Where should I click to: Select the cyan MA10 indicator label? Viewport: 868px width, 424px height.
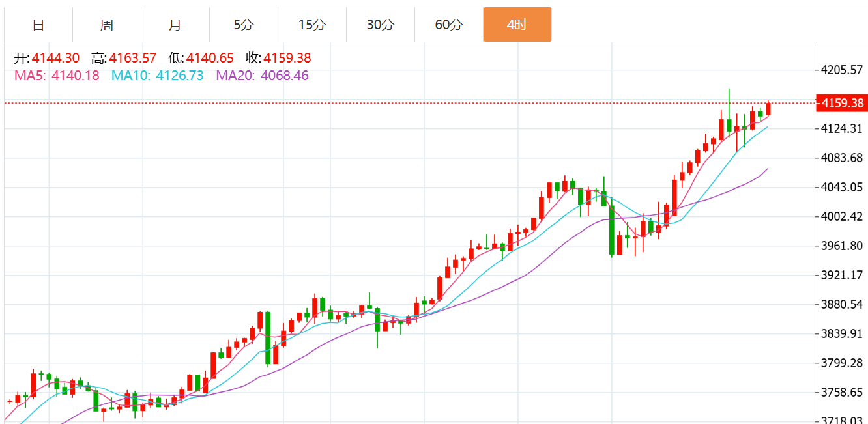click(157, 76)
